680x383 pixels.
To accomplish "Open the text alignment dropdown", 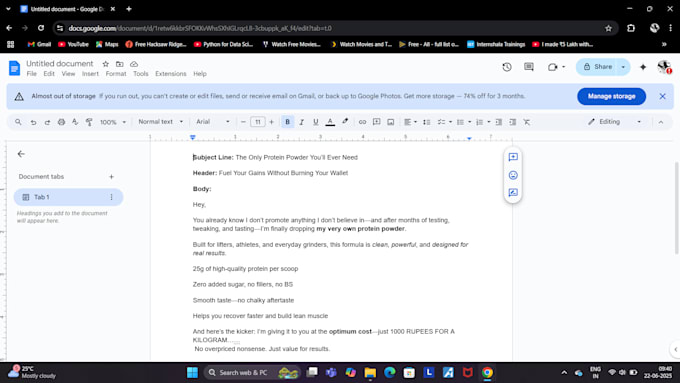I will (410, 122).
